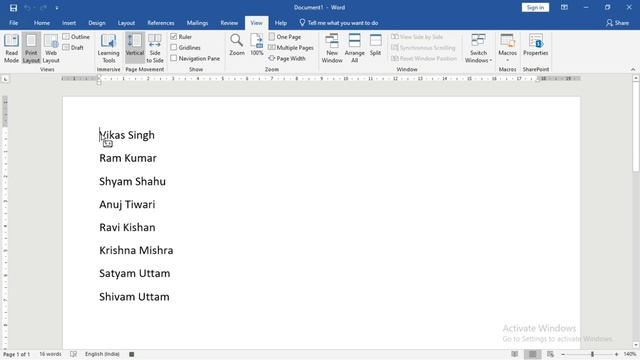Redo the last action
The height and width of the screenshot is (360, 640).
[x=43, y=8]
